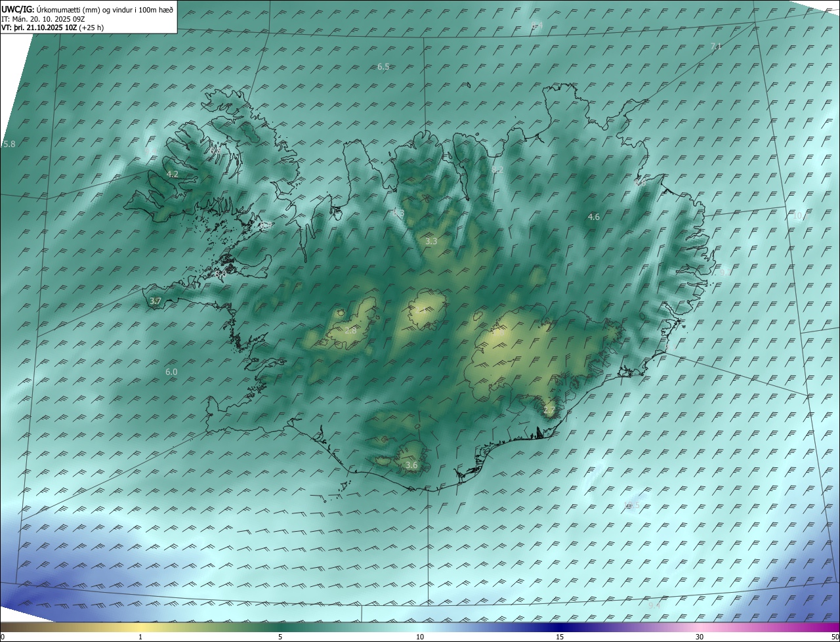Screen dimensions: 840x642
Task: Click the 3.6 value label on the map
Action: tap(411, 465)
